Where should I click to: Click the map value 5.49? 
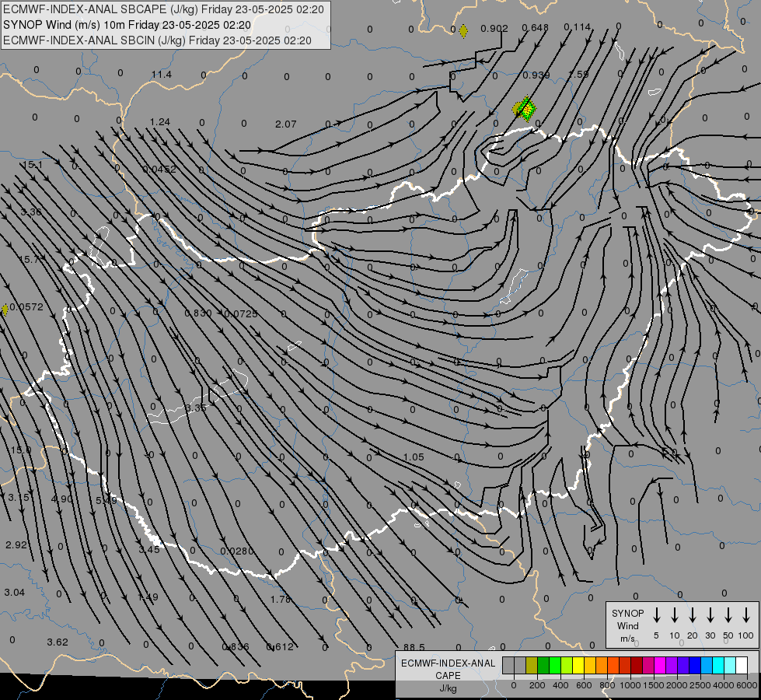coord(106,500)
